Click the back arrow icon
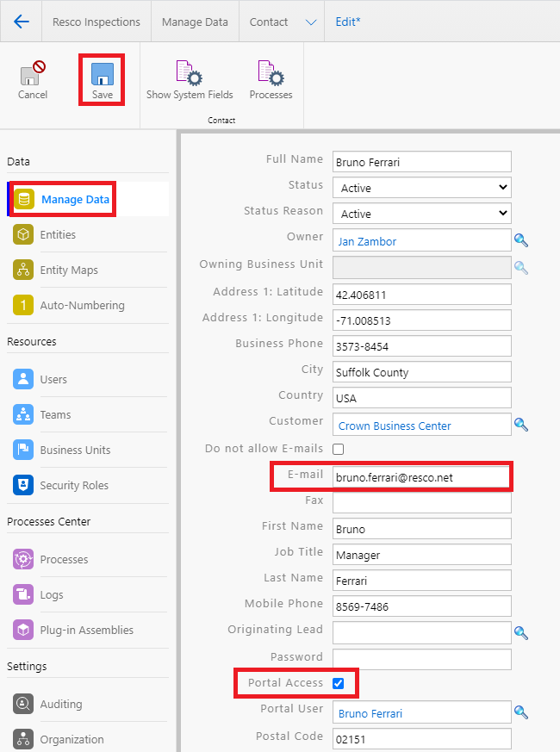 click(22, 22)
